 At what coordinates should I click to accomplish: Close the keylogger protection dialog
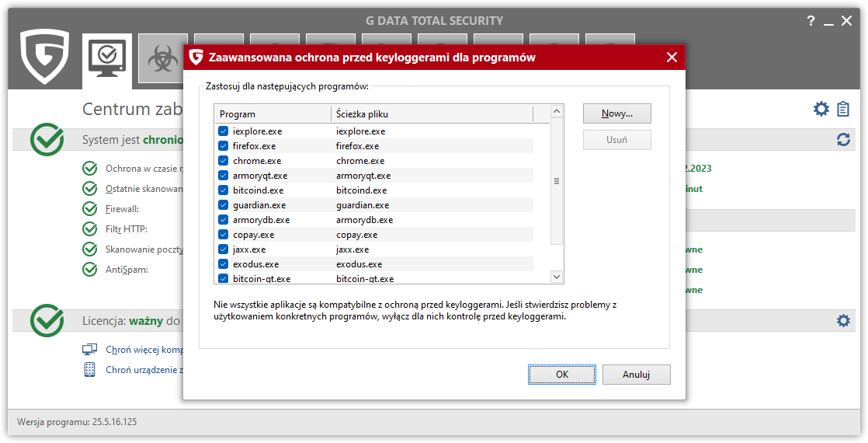pyautogui.click(x=672, y=57)
